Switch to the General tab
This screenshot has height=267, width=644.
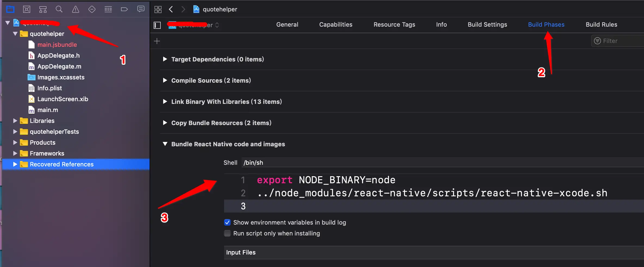pos(287,24)
